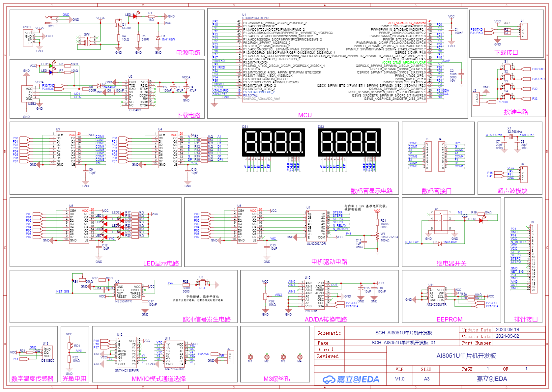Click the Part Number field label
The width and height of the screenshot is (552, 392).
(x=477, y=343)
